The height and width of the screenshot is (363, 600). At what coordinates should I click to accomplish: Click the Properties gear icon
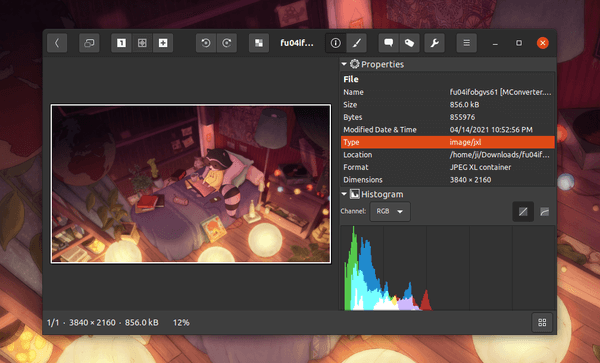click(x=355, y=64)
